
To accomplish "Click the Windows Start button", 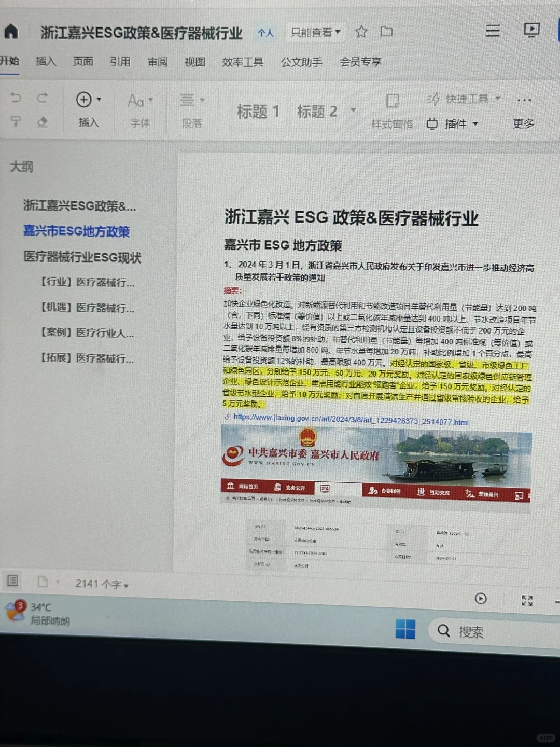I will coord(405,629).
